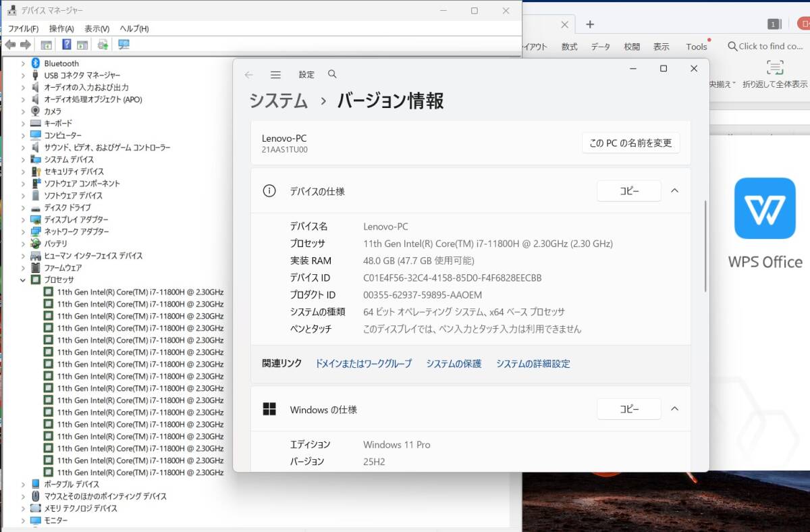Open Help icon in Device Manager toolbar
The width and height of the screenshot is (810, 532).
tap(67, 45)
